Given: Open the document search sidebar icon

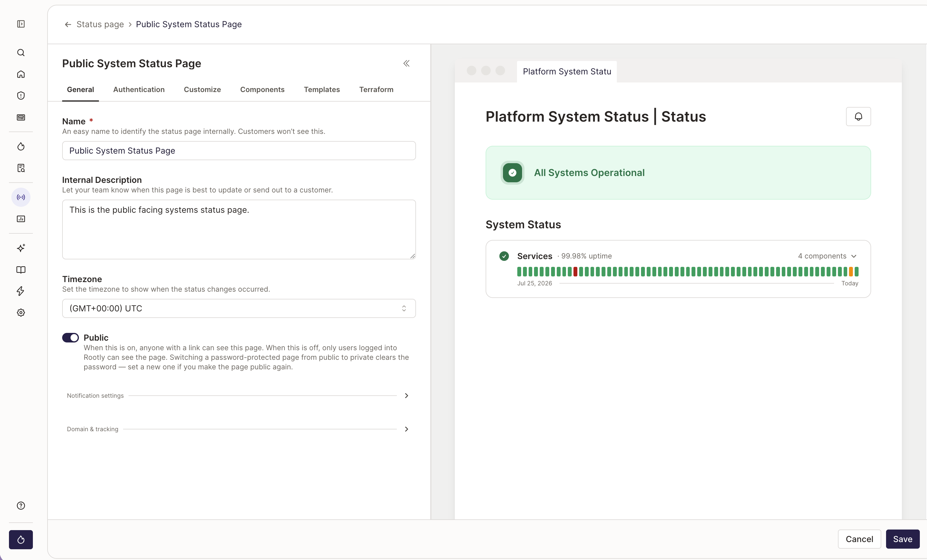Looking at the screenshot, I should point(21,168).
